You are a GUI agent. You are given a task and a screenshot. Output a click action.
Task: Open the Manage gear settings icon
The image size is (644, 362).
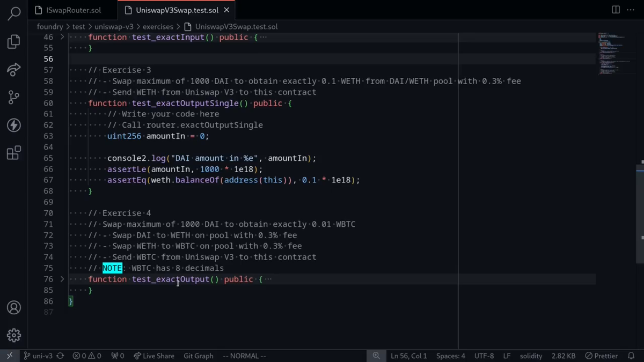coord(14,335)
